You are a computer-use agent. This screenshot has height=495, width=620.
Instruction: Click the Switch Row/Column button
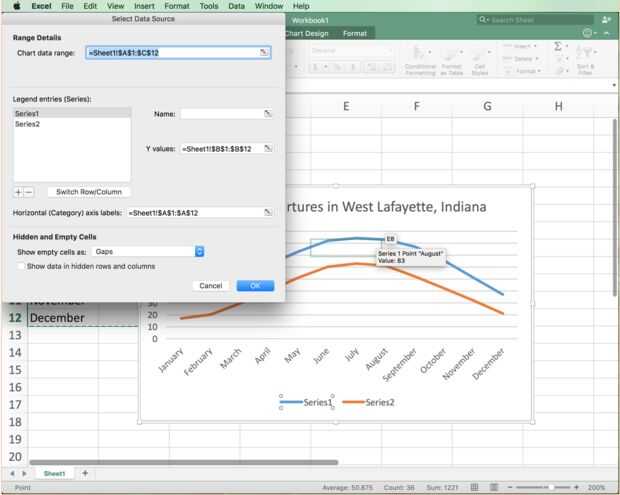(89, 192)
